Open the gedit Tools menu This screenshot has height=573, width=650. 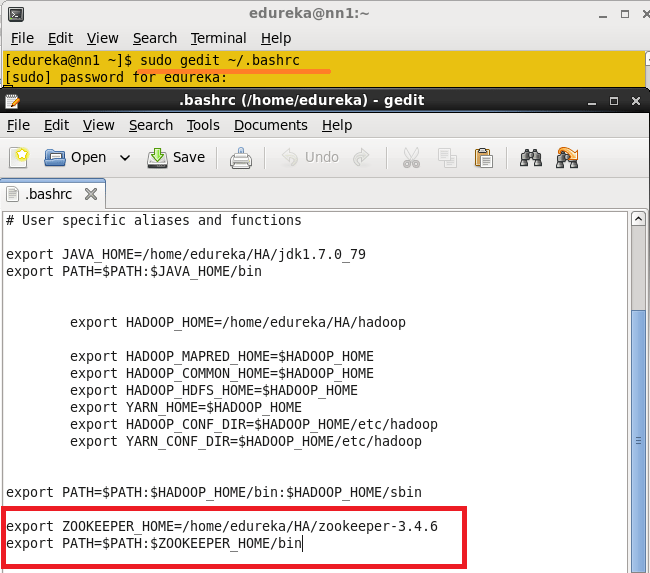click(x=203, y=125)
